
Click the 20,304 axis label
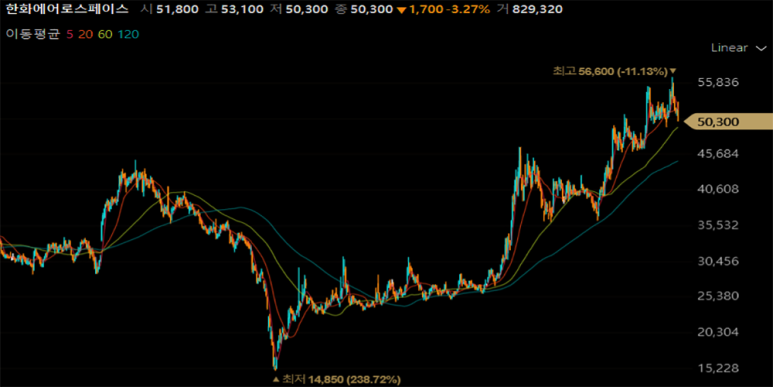718,332
